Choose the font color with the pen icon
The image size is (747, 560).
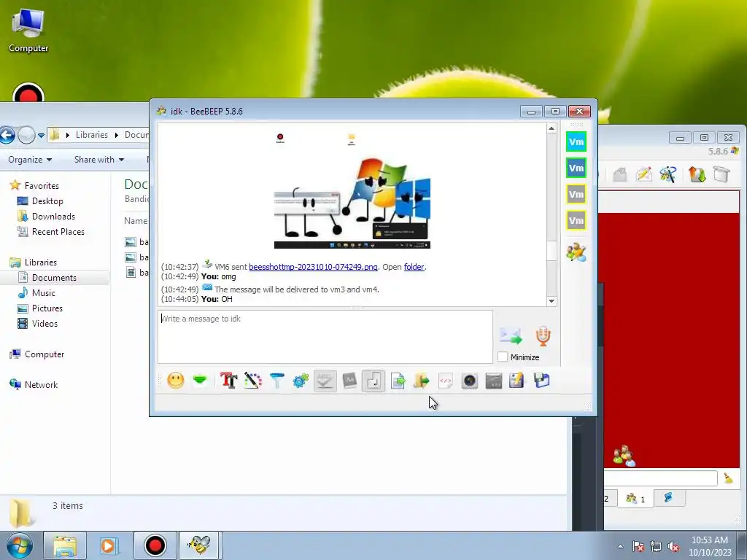[253, 380]
